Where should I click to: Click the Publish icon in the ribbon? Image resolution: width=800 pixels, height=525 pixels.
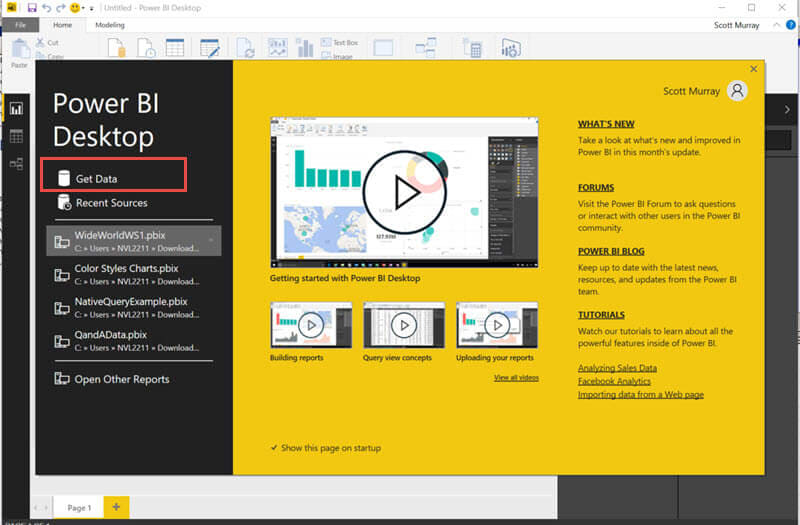511,47
